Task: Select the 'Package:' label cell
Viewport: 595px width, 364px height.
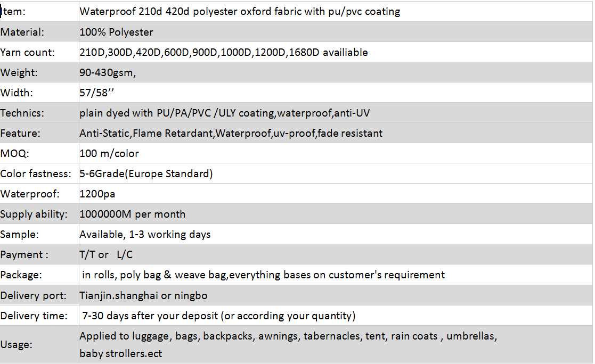Action: pos(21,275)
